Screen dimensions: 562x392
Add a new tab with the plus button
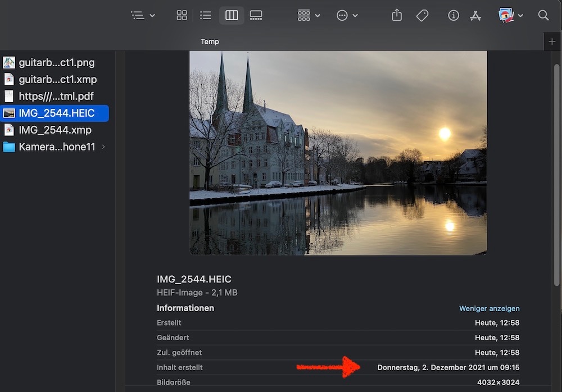coord(552,42)
